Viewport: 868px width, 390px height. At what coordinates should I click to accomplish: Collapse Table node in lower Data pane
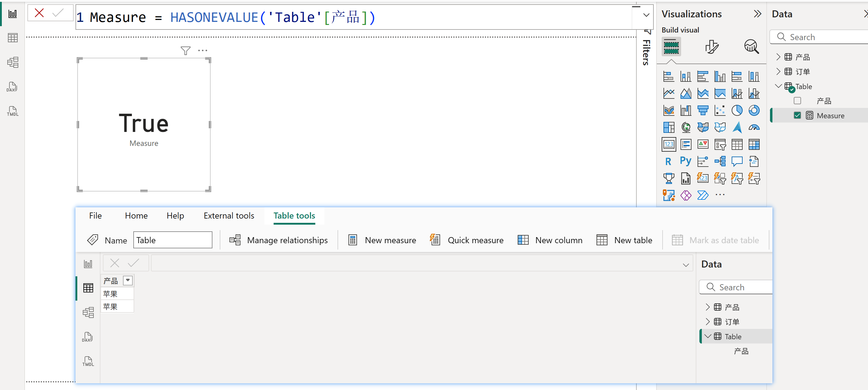coord(707,336)
